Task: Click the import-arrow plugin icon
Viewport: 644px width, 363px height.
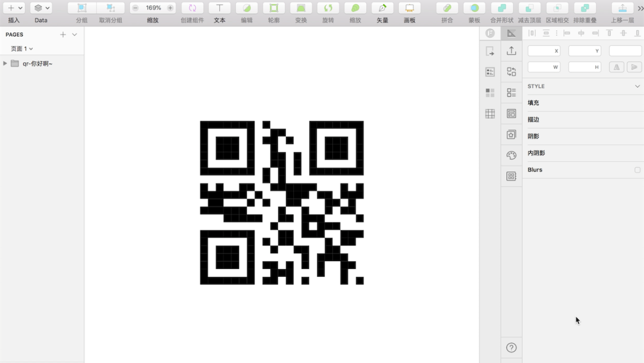Action: pyautogui.click(x=490, y=51)
